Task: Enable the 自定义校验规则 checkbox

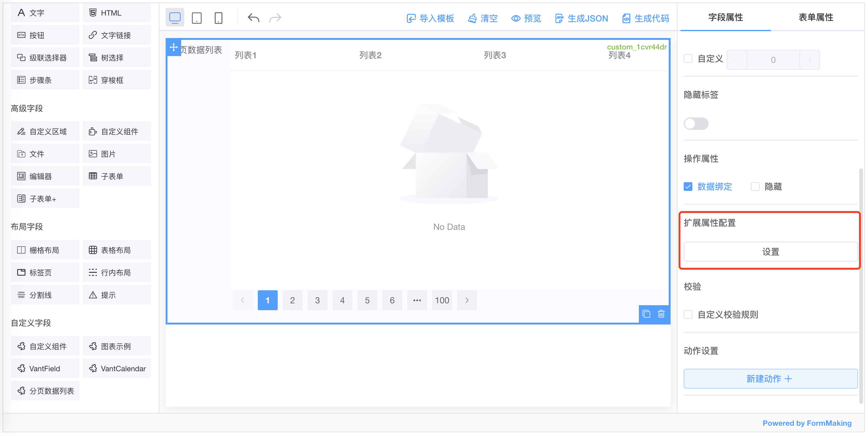Action: (x=688, y=314)
